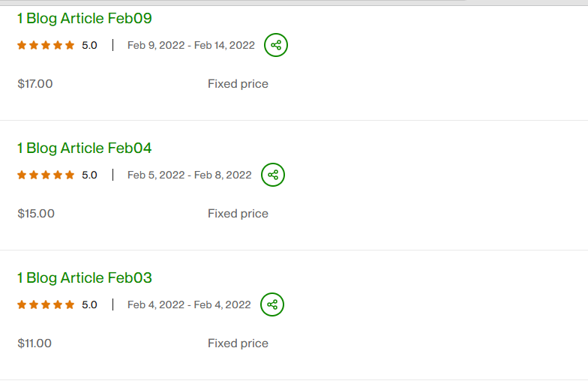Screen dimensions: 588x384
Task: Click the $15.00 price amount
Action: point(36,214)
